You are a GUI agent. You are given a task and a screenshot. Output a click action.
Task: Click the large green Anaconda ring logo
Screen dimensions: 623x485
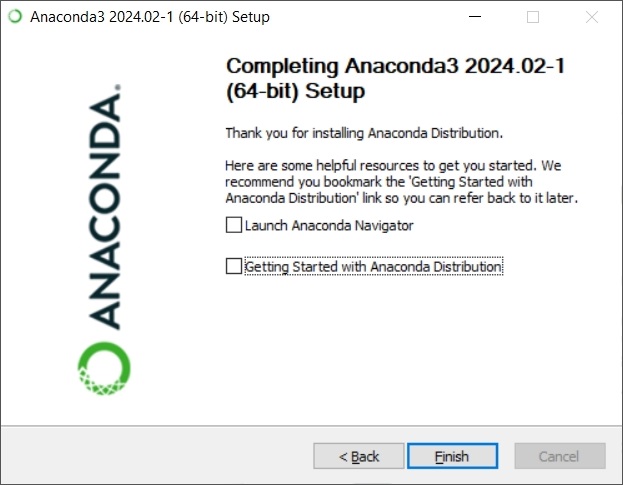[104, 368]
